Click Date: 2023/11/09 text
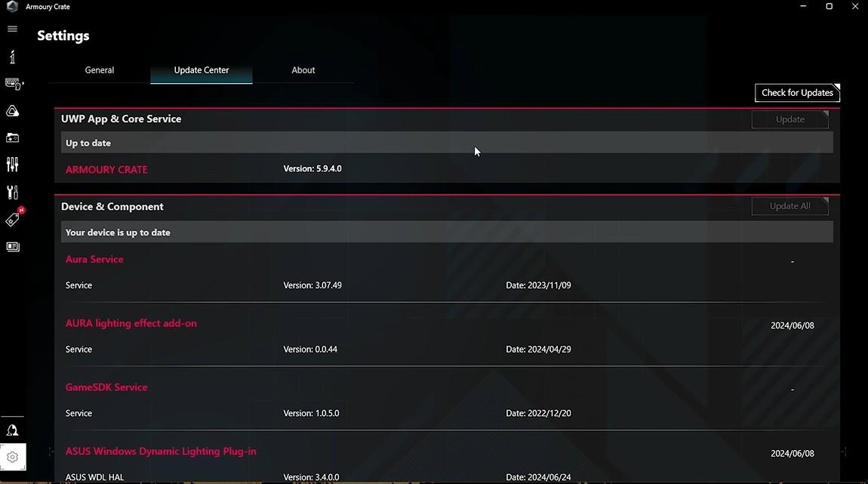This screenshot has width=868, height=484. click(x=538, y=285)
